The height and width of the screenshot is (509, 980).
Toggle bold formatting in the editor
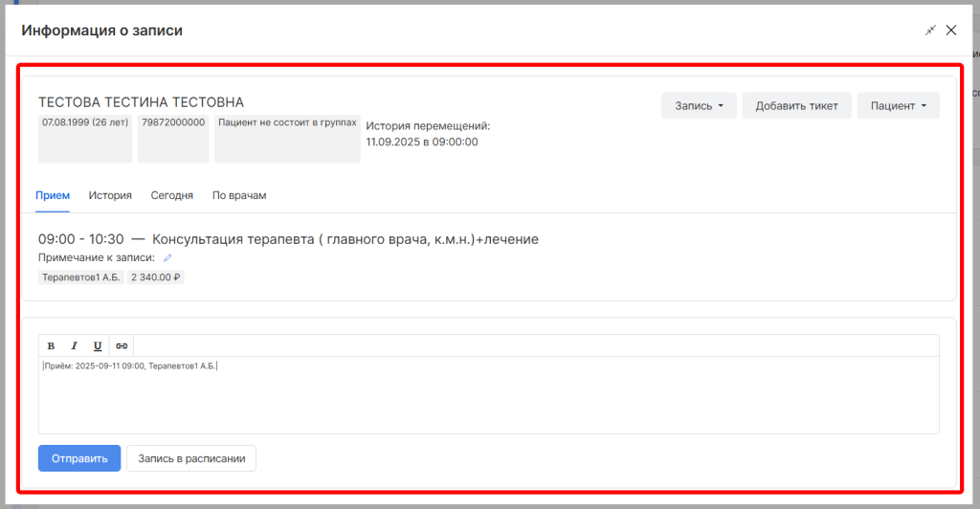(x=51, y=345)
